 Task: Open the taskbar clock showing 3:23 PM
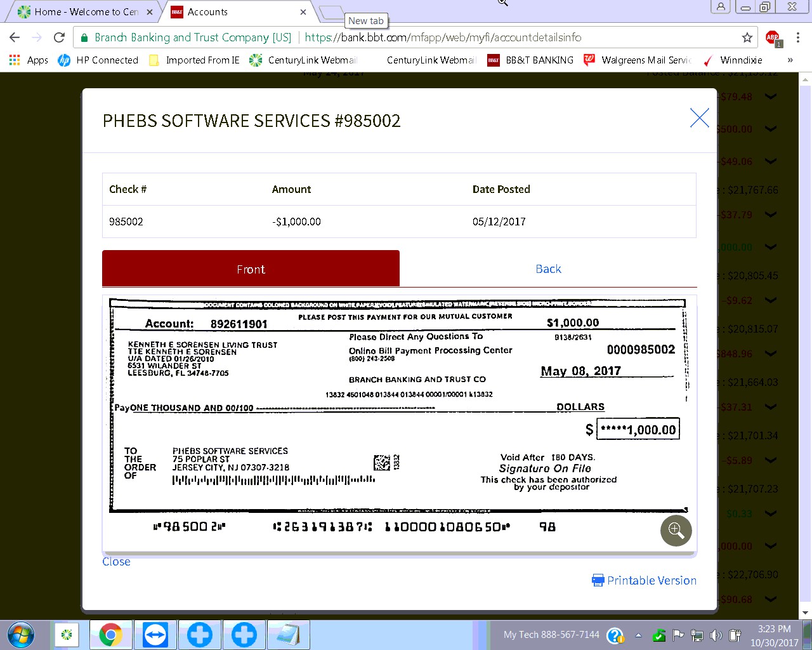(774, 635)
